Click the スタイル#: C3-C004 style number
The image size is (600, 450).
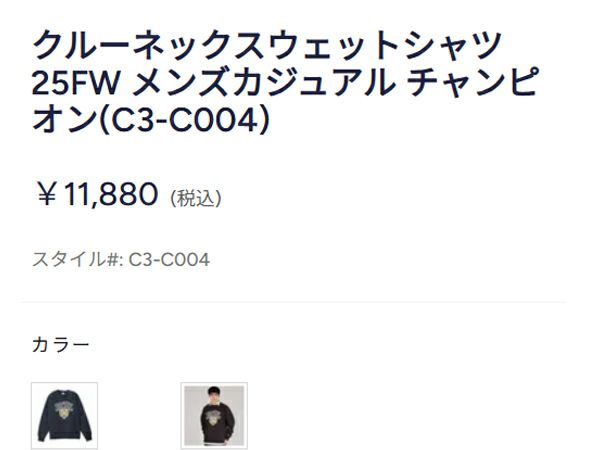(121, 259)
